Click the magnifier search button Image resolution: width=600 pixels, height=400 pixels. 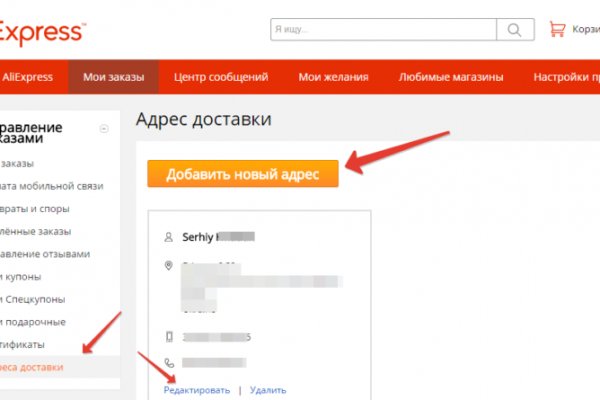tap(515, 29)
